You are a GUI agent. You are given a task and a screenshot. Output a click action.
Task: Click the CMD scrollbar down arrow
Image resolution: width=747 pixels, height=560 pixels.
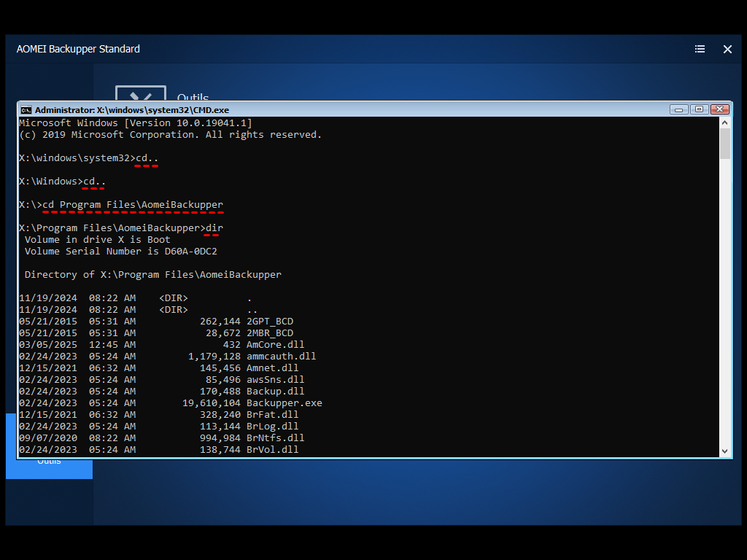[x=724, y=451]
